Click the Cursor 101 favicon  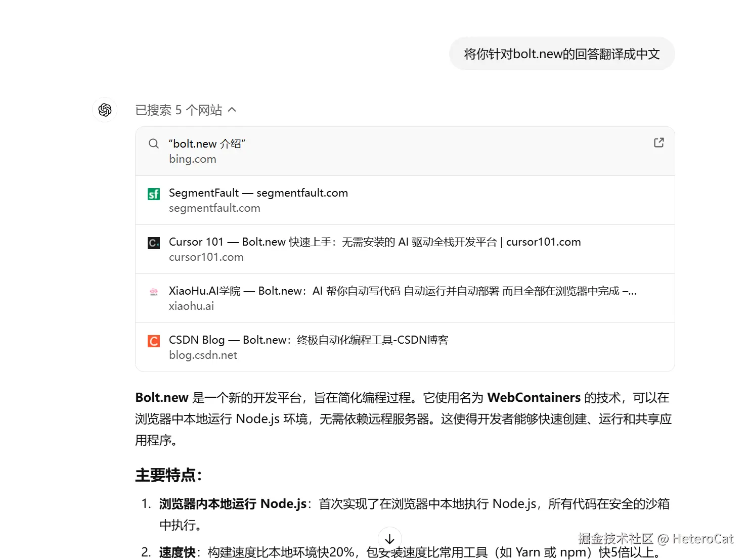pyautogui.click(x=154, y=243)
